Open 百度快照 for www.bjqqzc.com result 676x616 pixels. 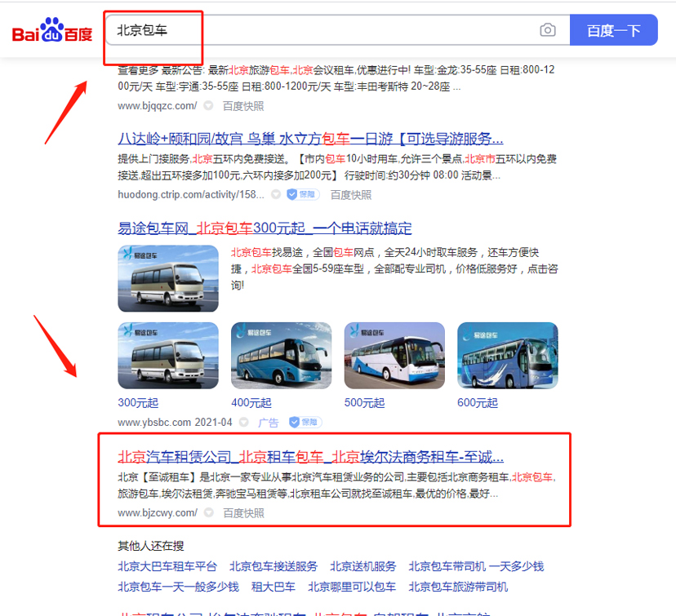click(243, 106)
